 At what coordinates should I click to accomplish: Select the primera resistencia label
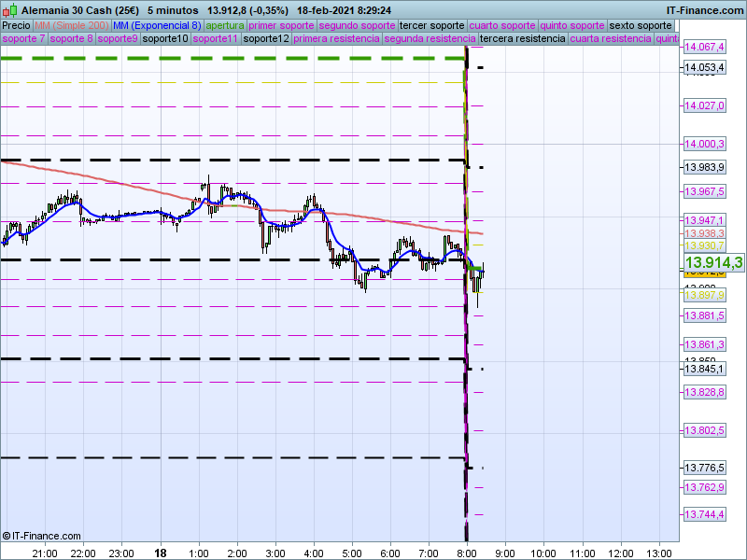pos(336,39)
